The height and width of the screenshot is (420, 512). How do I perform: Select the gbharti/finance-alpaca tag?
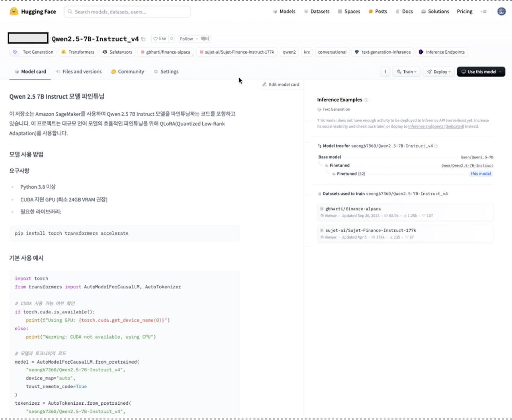tap(166, 52)
